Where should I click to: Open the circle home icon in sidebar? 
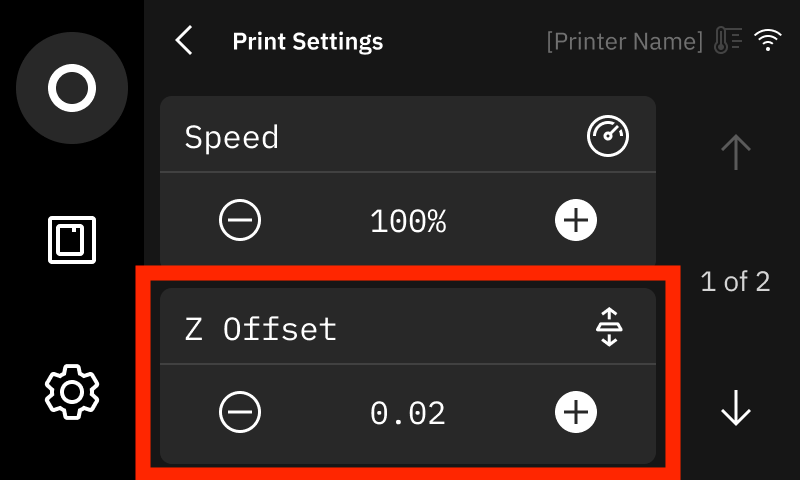(72, 89)
